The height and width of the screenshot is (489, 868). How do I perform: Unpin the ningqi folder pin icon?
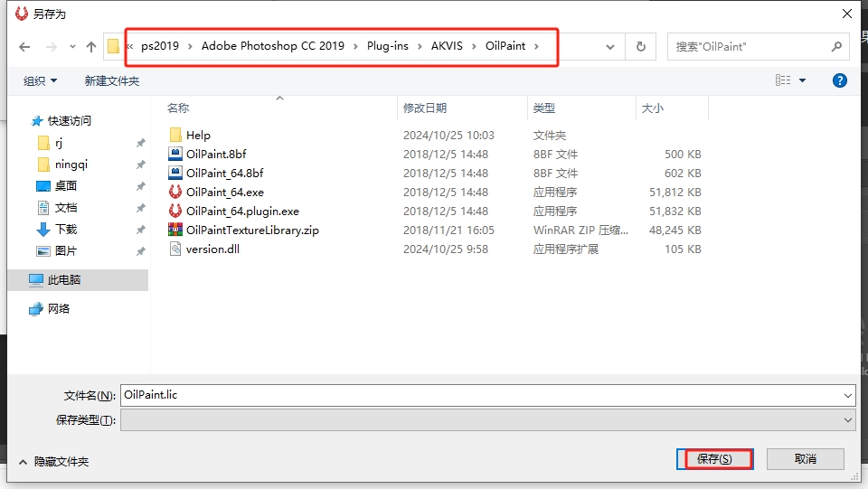click(x=141, y=165)
